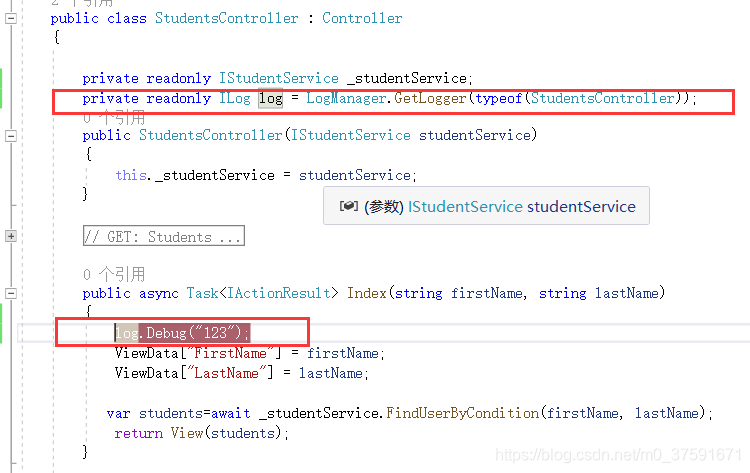Click the 'firstName' parameter in Index signature
This screenshot has height=473, width=750.
pos(486,293)
